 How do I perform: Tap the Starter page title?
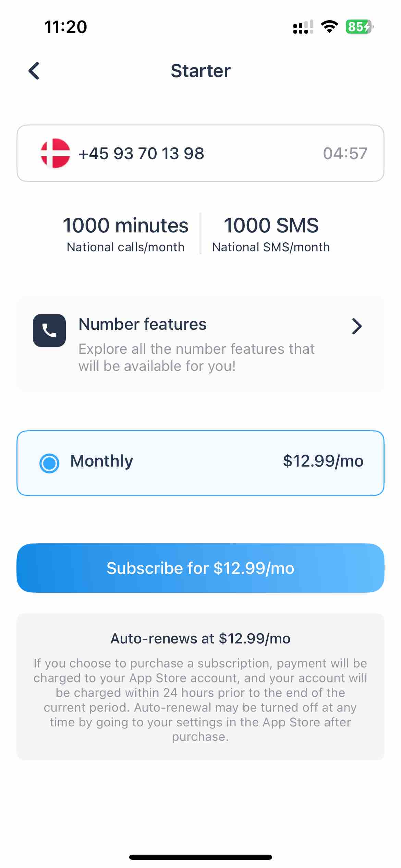[200, 71]
